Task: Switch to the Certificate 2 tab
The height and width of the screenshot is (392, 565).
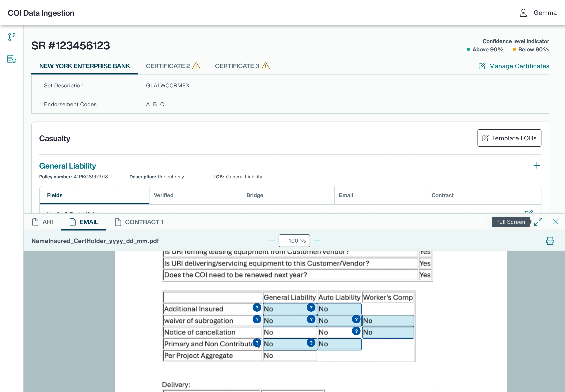Action: 173,66
